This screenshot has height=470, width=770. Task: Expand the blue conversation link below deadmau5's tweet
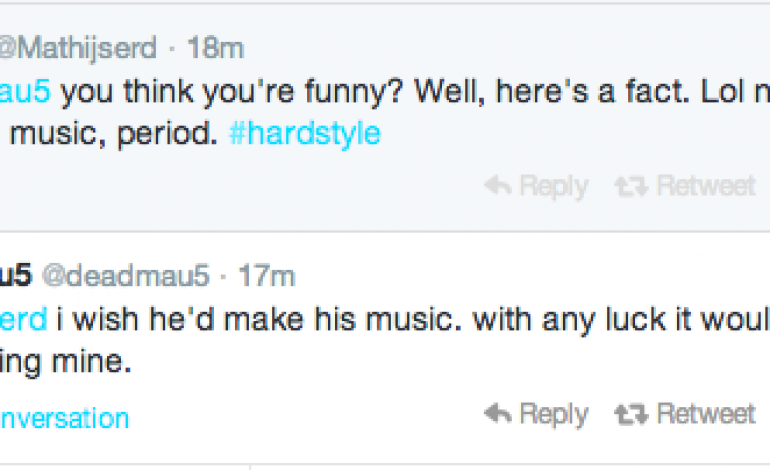click(x=62, y=417)
